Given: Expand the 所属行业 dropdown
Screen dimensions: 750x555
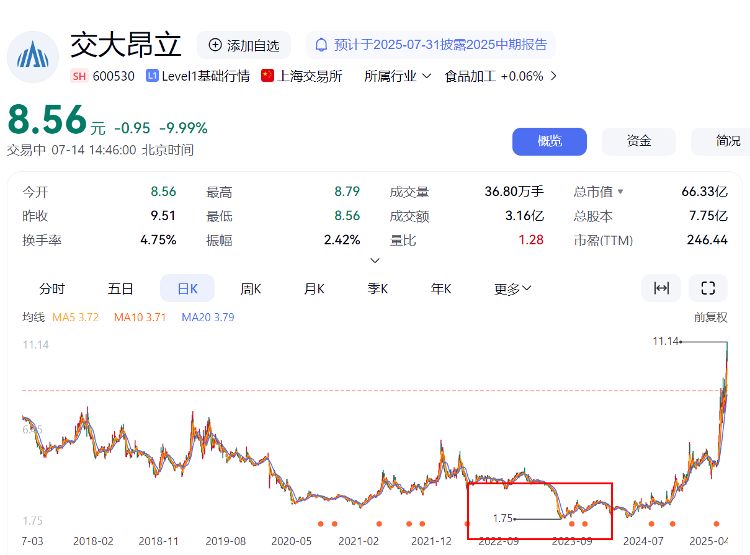Looking at the screenshot, I should (x=397, y=76).
